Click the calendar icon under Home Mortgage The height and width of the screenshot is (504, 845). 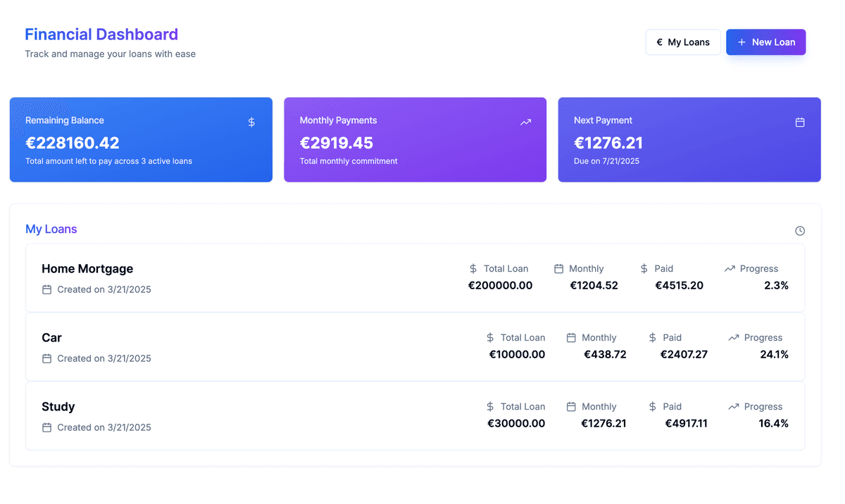pyautogui.click(x=46, y=289)
